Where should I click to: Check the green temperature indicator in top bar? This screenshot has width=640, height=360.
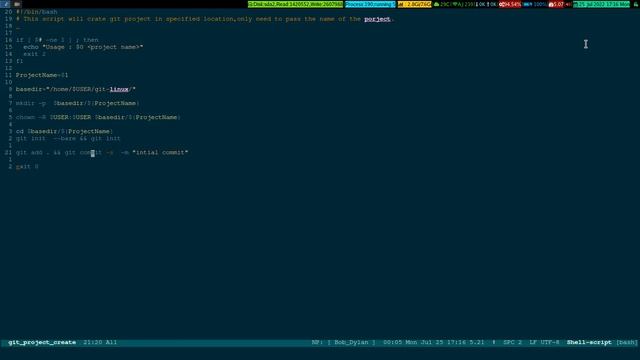[x=443, y=4]
